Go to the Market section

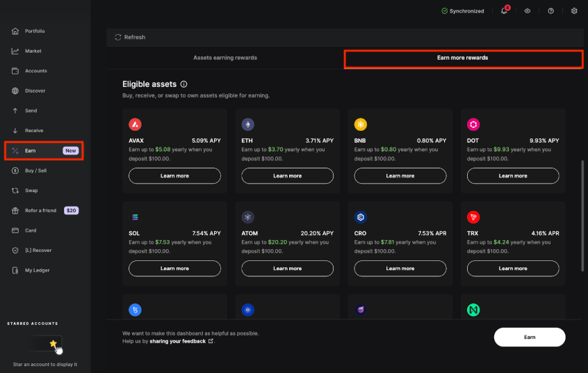pos(33,51)
